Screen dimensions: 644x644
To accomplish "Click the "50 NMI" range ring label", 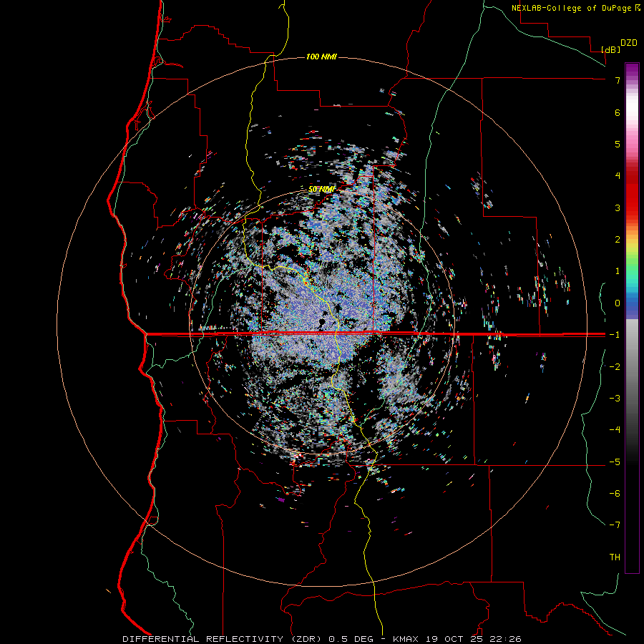I will point(321,190).
